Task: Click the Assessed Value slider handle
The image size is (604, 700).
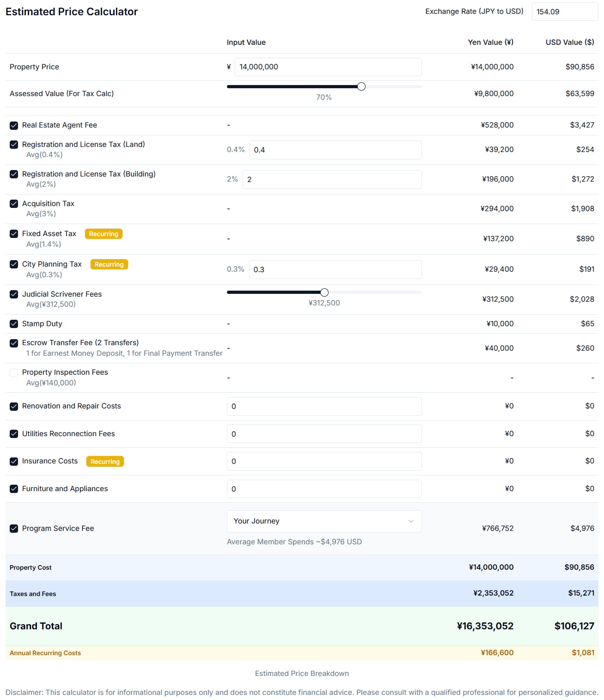Action: pyautogui.click(x=361, y=86)
